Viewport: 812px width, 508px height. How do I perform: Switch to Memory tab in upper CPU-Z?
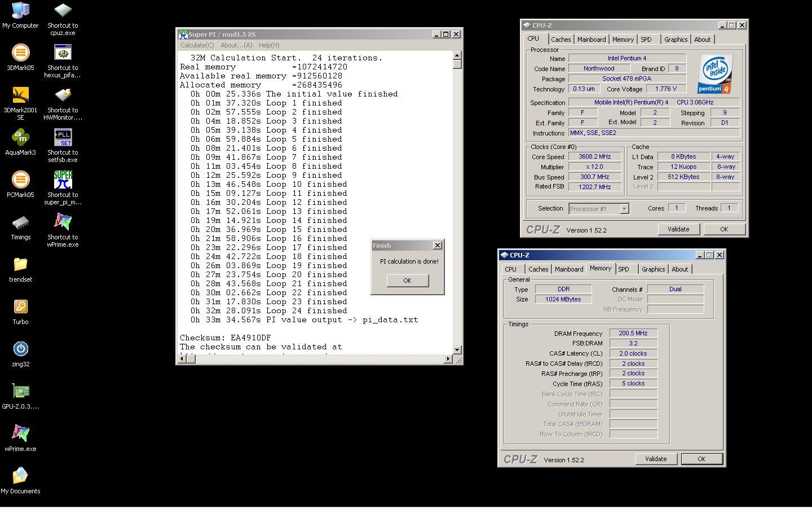point(623,40)
